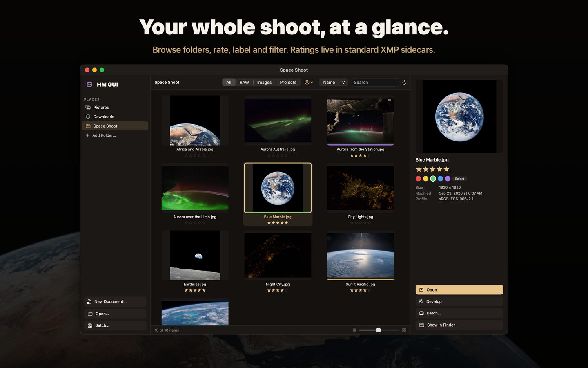
Task: Click the '1920 × 1920' size value
Action: pyautogui.click(x=450, y=188)
